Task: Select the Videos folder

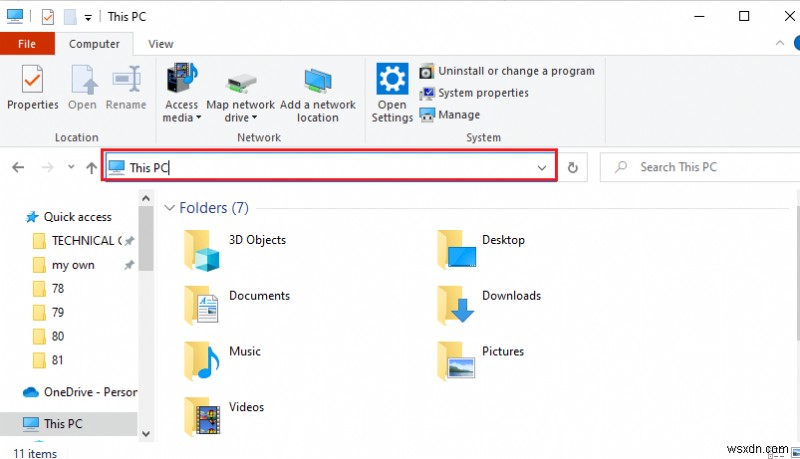Action: pyautogui.click(x=224, y=416)
